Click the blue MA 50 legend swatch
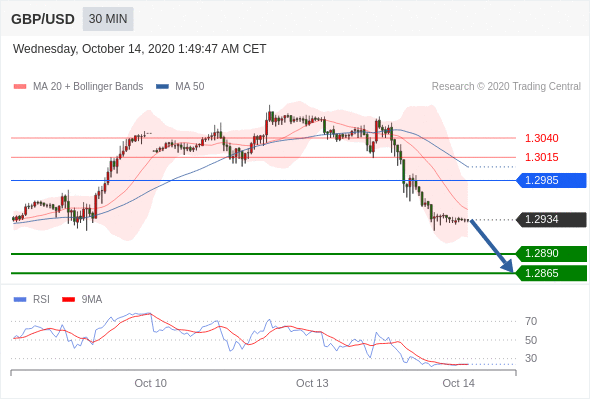 coord(162,87)
